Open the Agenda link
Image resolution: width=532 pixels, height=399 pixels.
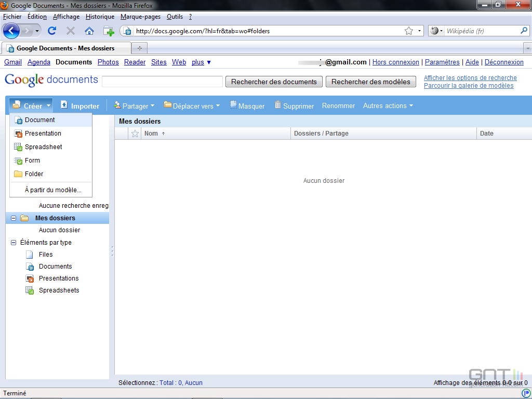click(39, 62)
